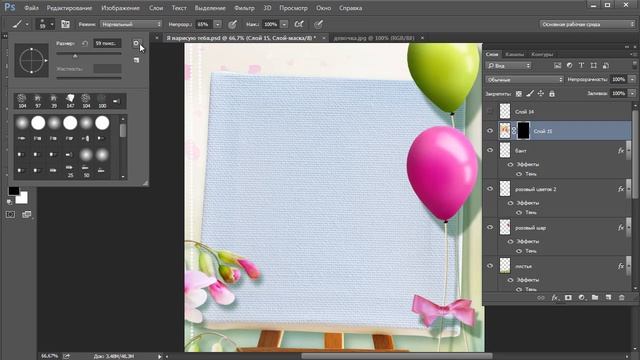The width and height of the screenshot is (640, 360).
Task: Lock layer position icon
Action: [x=541, y=93]
